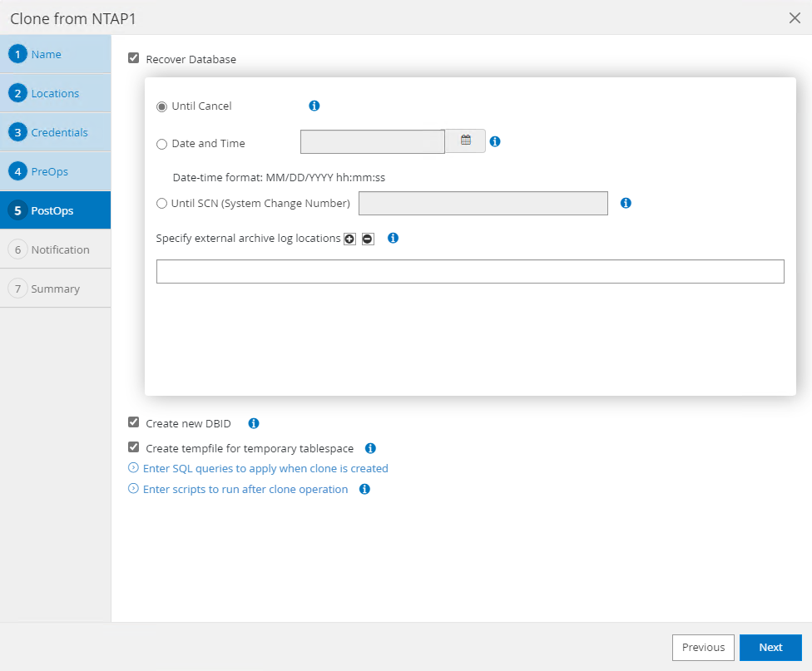Click info icon for Create tempfile option
The height and width of the screenshot is (671, 812).
[371, 448]
